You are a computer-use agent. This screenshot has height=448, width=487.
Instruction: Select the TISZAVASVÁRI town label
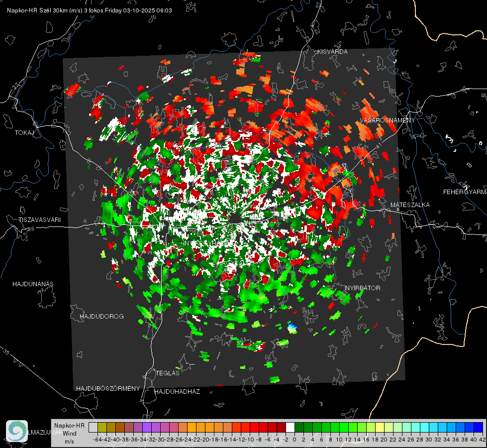pos(39,220)
